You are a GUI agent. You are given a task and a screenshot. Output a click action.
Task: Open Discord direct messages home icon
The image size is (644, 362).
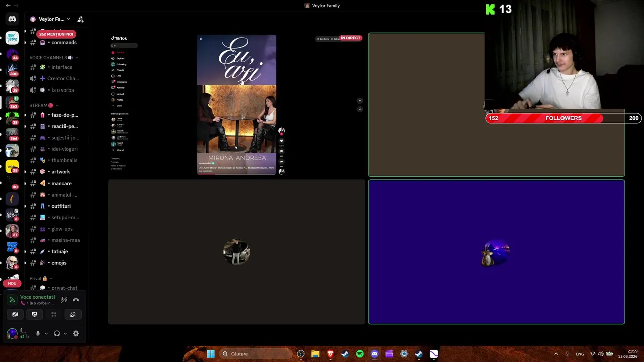pos(12,19)
